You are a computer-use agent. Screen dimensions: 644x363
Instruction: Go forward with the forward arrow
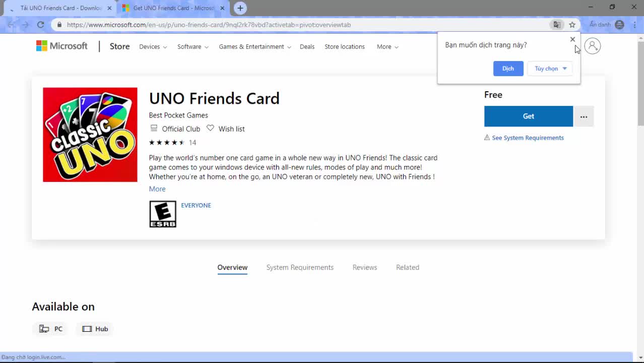pyautogui.click(x=25, y=25)
